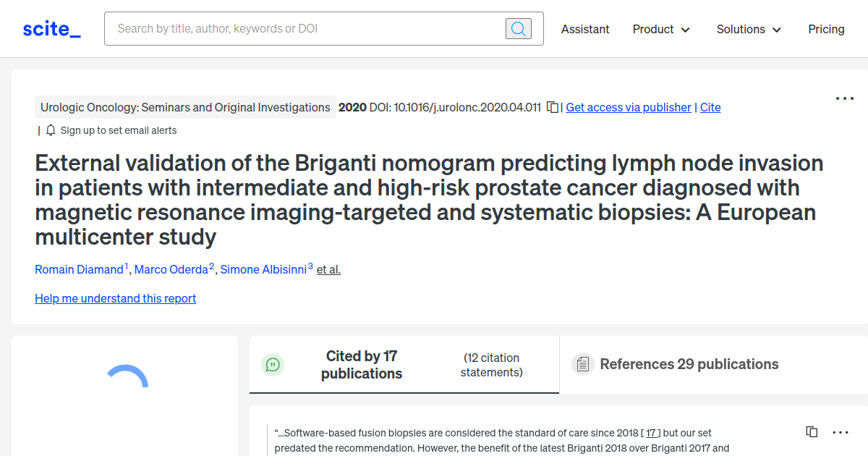Open the citation statement three-dot menu
Image resolution: width=868 pixels, height=456 pixels.
tap(840, 432)
